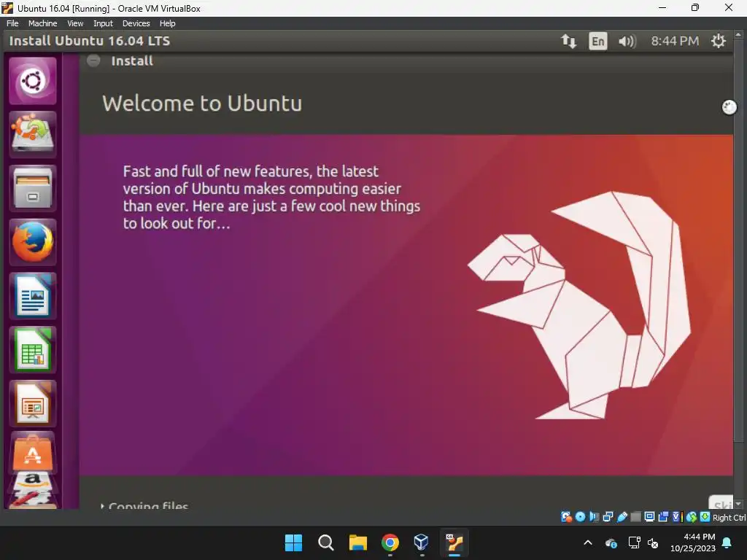This screenshot has width=747, height=560.
Task: Open the 8:44 PM clock indicator
Action: pyautogui.click(x=675, y=42)
